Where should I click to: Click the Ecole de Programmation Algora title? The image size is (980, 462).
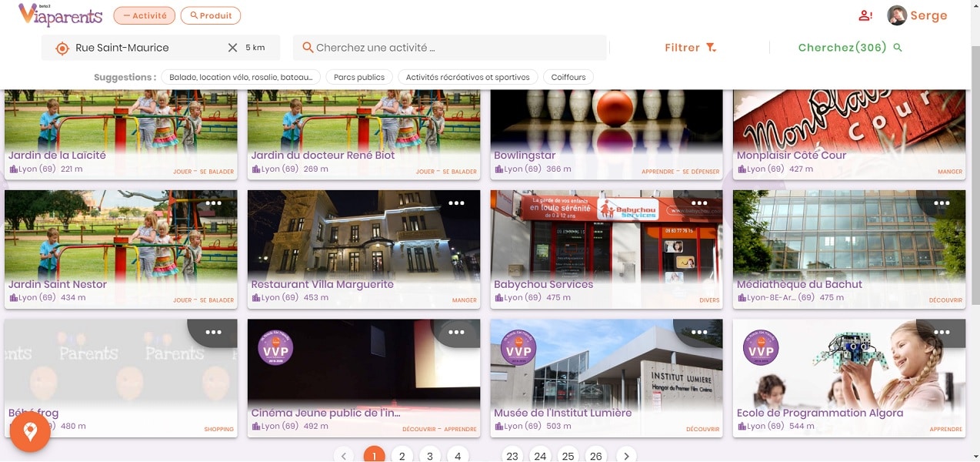(x=820, y=413)
